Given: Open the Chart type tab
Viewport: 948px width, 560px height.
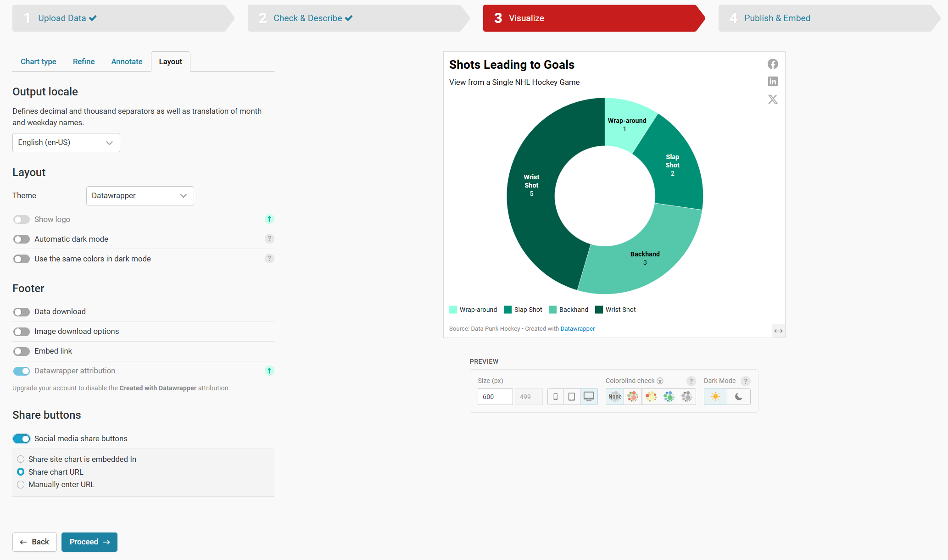Looking at the screenshot, I should point(39,61).
